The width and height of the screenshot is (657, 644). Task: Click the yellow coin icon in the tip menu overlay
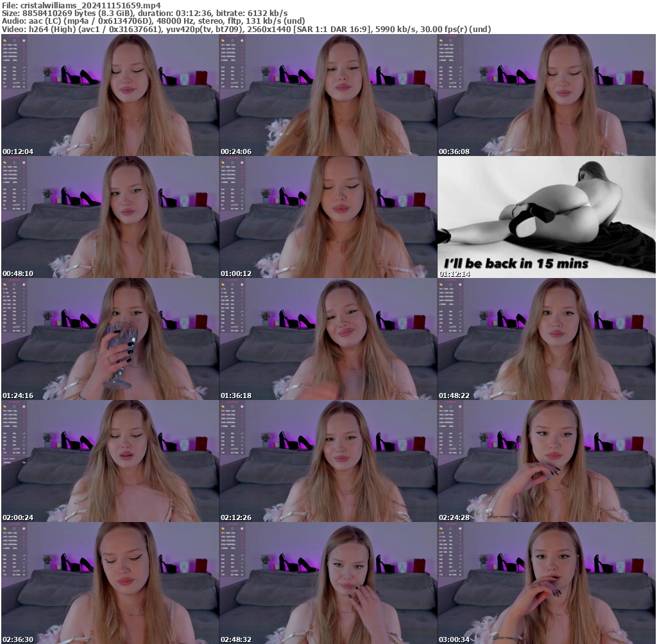point(4,40)
